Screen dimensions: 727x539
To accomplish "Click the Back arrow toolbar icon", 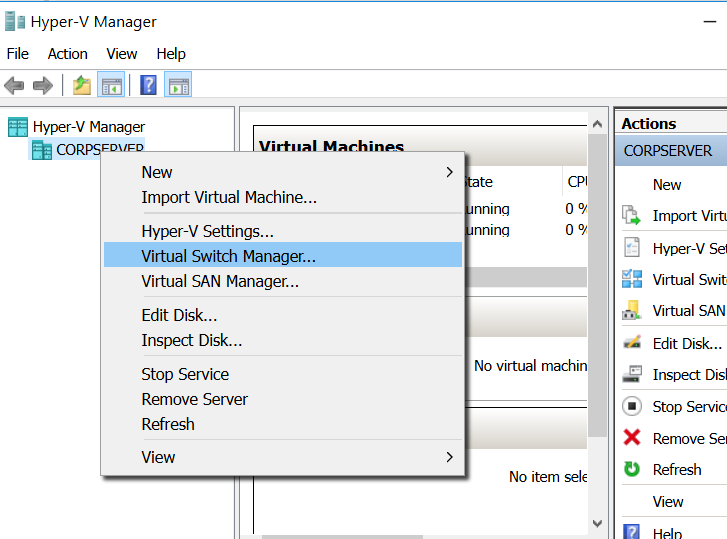I will coord(14,86).
